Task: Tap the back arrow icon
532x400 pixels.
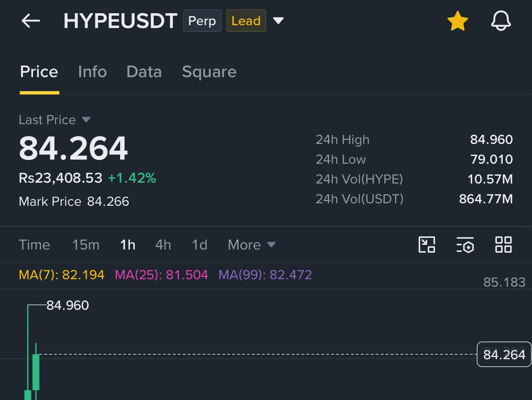Action: (31, 21)
